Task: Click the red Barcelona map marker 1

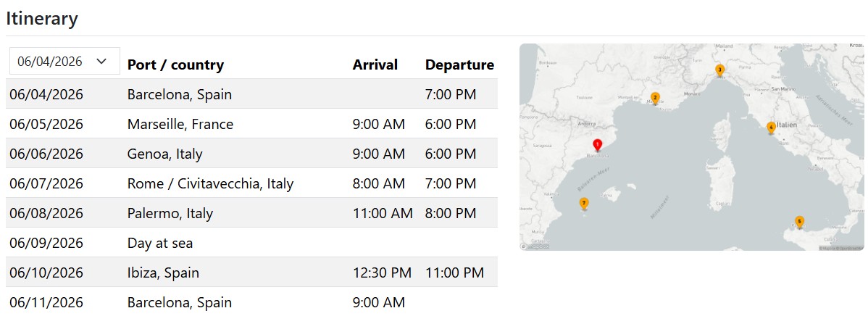Action: pos(597,145)
